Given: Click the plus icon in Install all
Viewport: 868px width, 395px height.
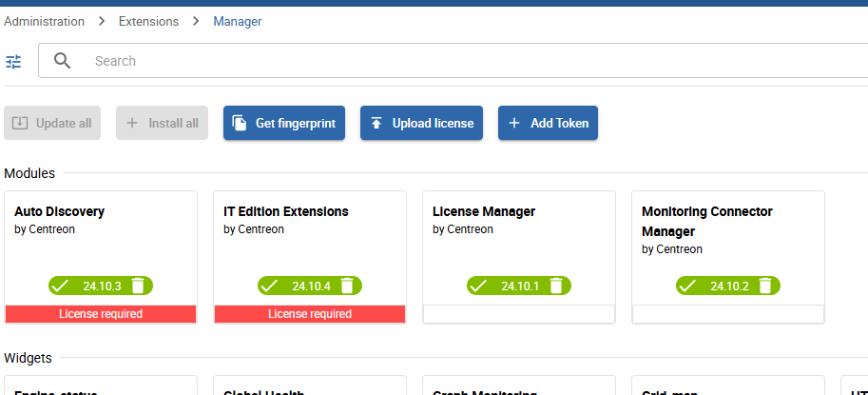Looking at the screenshot, I should pyautogui.click(x=132, y=123).
